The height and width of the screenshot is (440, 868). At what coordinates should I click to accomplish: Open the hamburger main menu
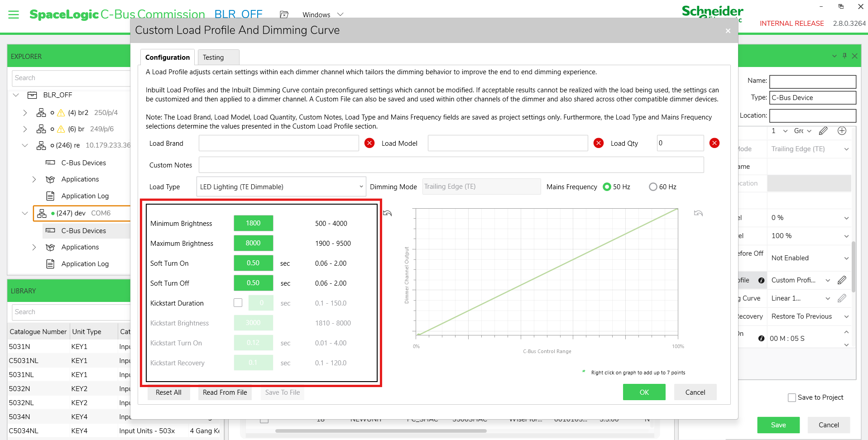point(14,14)
